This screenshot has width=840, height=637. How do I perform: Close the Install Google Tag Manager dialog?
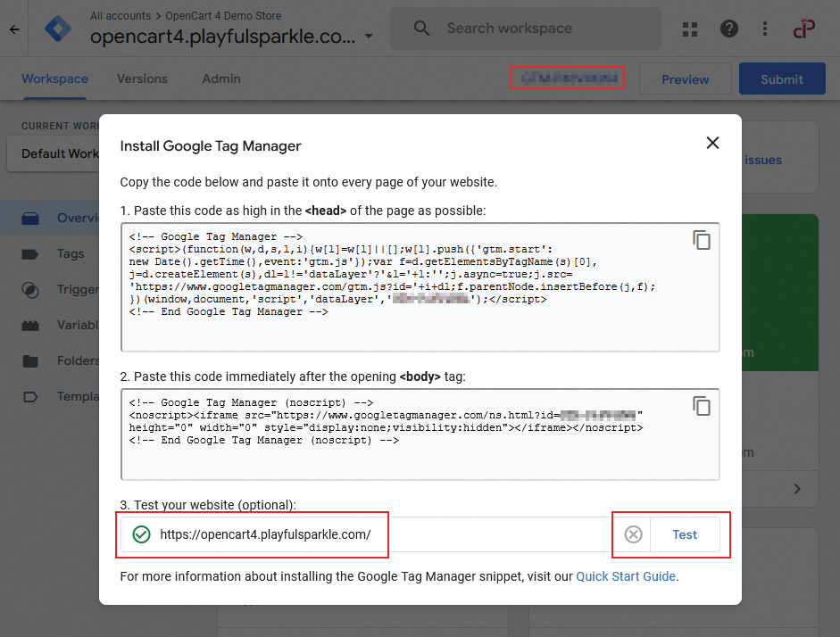pos(712,143)
